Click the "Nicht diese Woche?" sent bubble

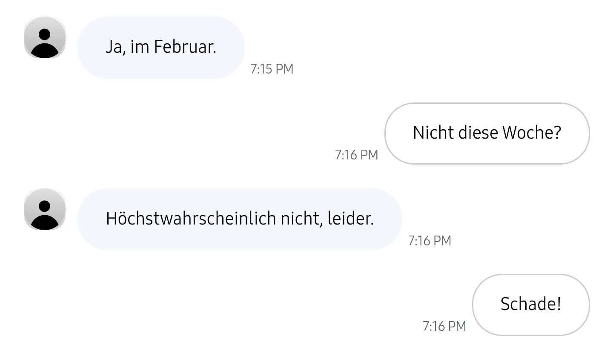(x=487, y=133)
